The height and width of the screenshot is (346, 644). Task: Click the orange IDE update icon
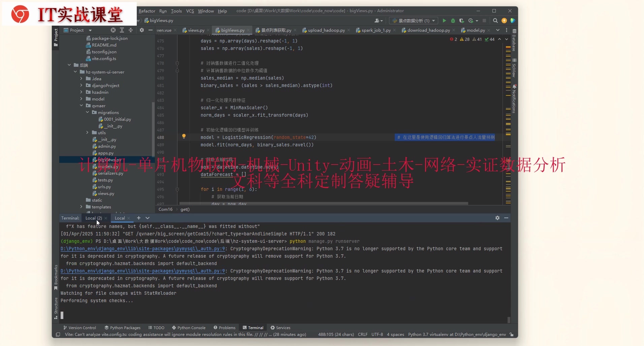click(504, 21)
